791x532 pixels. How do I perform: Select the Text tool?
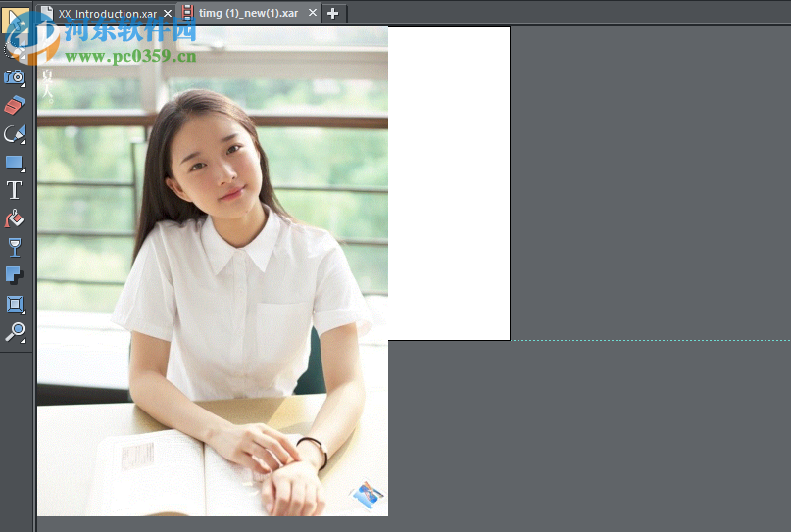click(14, 191)
